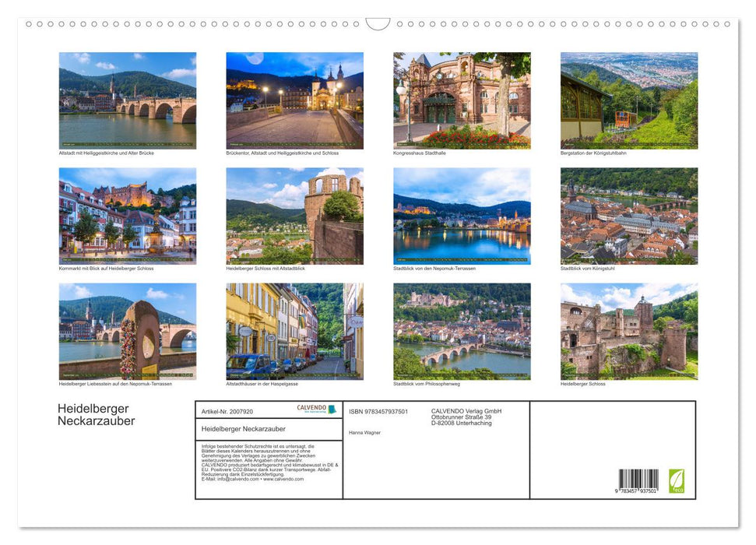Viewport: 756px width, 545px height.
Task: Click the Stadtblick von den Nepomuk-Terrassen photo
Action: 462,216
